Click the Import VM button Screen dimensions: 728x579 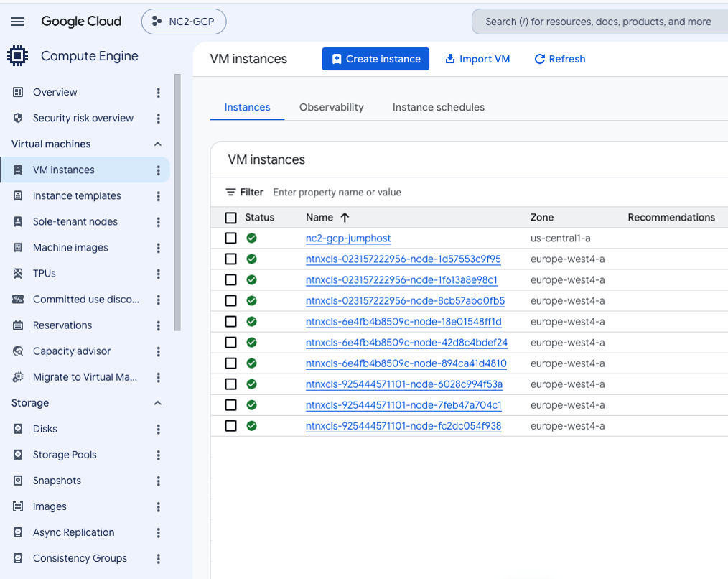click(x=477, y=59)
